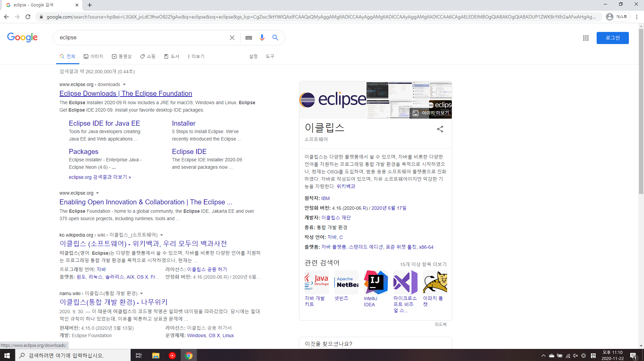Image resolution: width=644 pixels, height=361 pixels.
Task: Open File Explorer from taskbar
Action: tap(156, 355)
